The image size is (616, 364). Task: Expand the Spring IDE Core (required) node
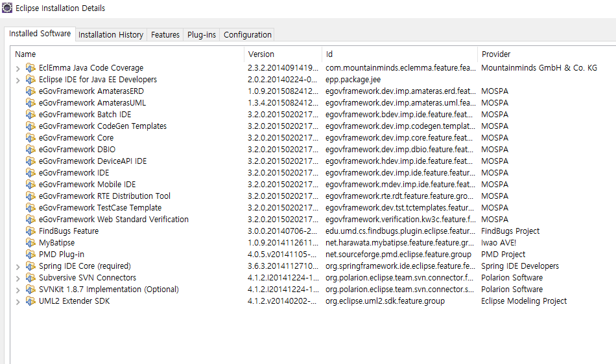[x=18, y=267]
